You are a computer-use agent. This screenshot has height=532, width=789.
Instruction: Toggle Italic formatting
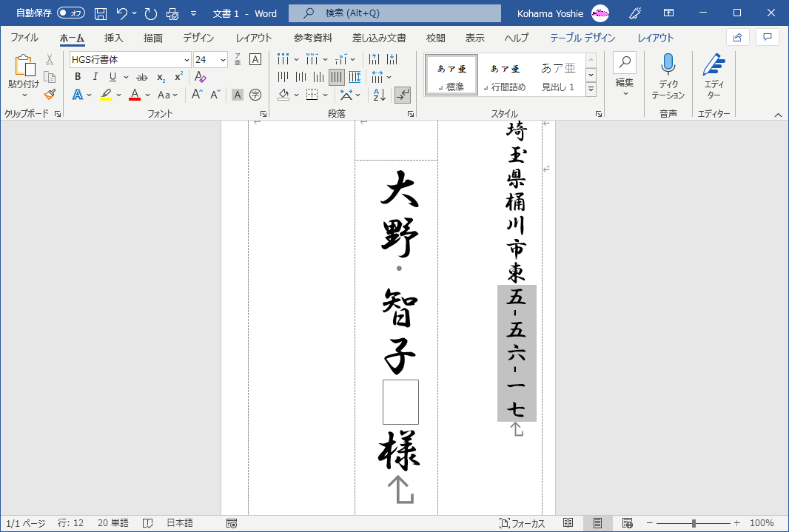pos(95,77)
